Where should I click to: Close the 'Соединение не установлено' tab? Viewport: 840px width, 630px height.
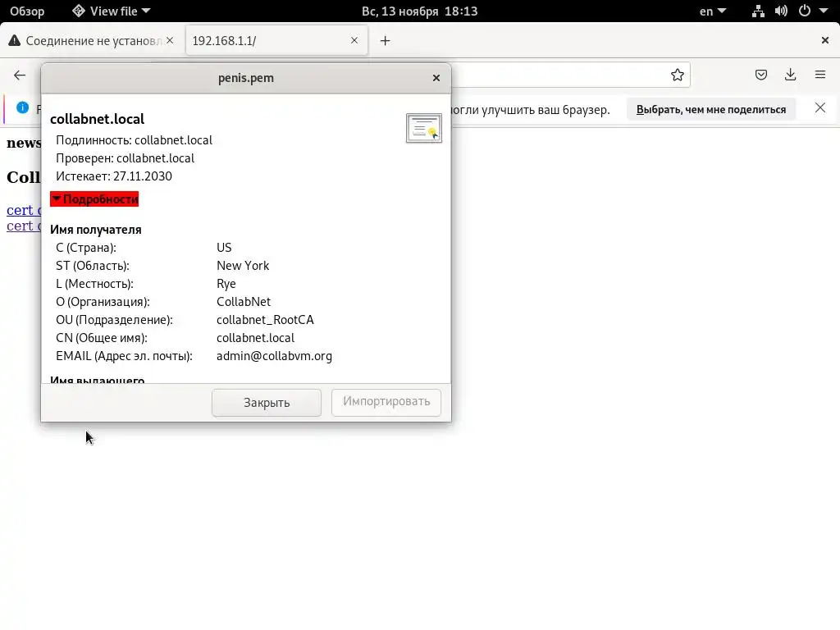click(x=170, y=40)
